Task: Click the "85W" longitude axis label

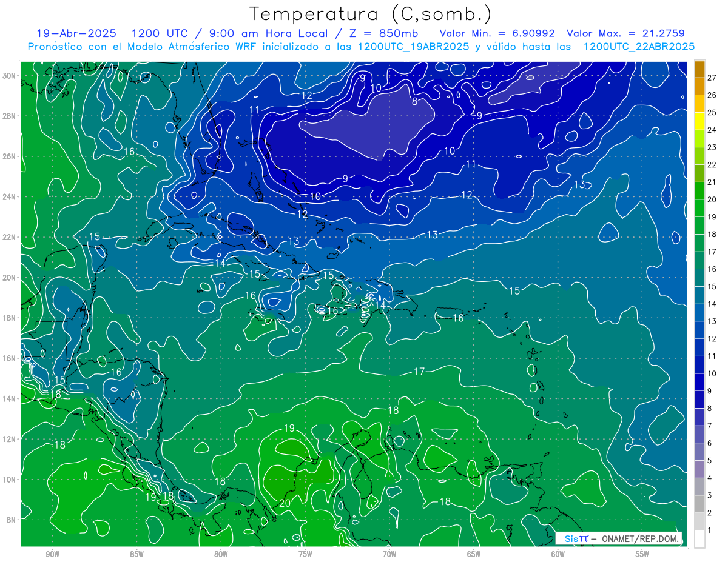Action: [136, 554]
